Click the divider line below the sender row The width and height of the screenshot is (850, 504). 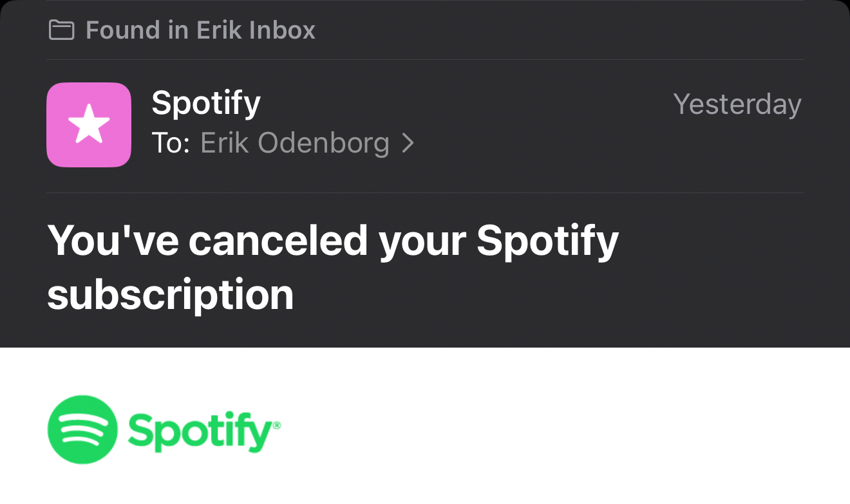[x=425, y=192]
